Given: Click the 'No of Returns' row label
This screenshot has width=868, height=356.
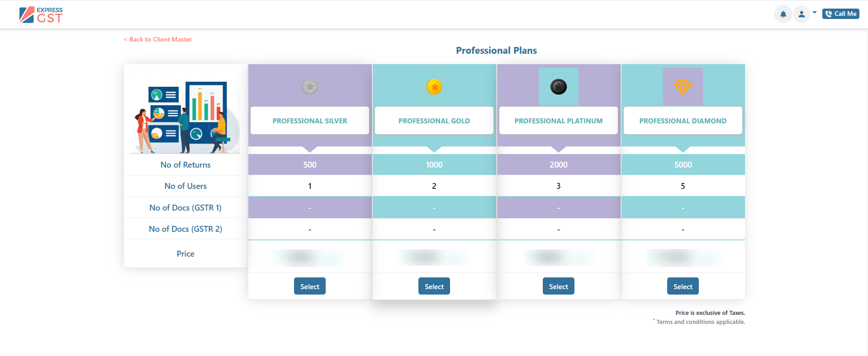Looking at the screenshot, I should pyautogui.click(x=185, y=165).
